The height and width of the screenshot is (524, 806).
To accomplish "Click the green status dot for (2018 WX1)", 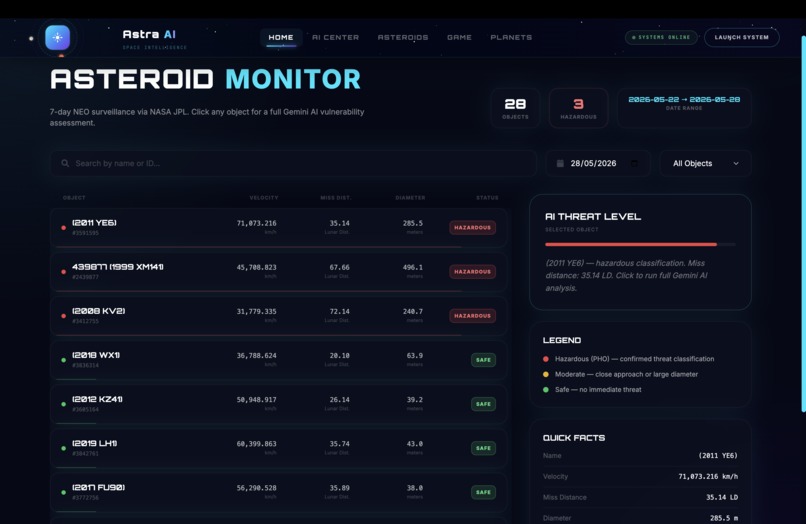I will coord(63,360).
